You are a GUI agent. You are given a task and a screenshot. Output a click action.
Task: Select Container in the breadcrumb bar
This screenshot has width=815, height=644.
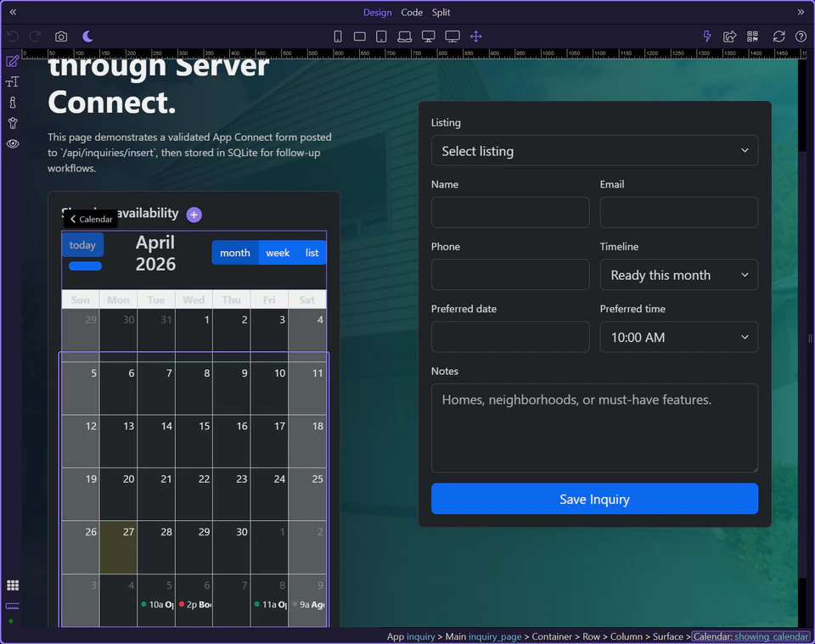pos(552,636)
